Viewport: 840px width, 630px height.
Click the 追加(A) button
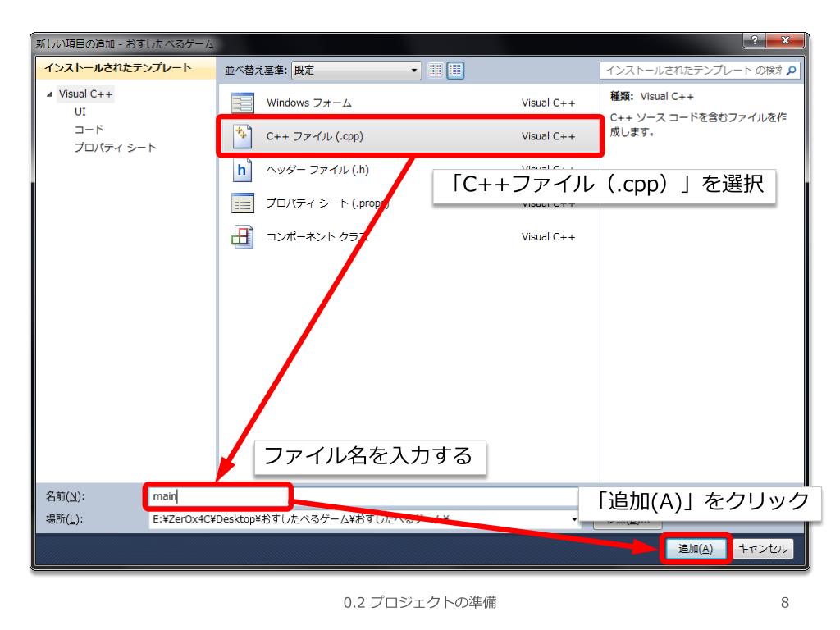(x=696, y=549)
